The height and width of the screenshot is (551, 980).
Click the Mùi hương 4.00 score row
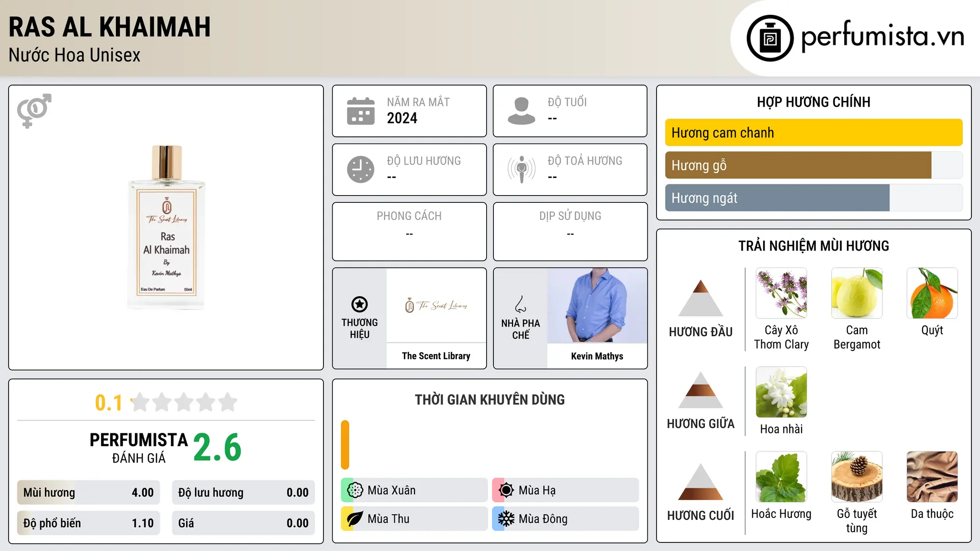point(89,493)
